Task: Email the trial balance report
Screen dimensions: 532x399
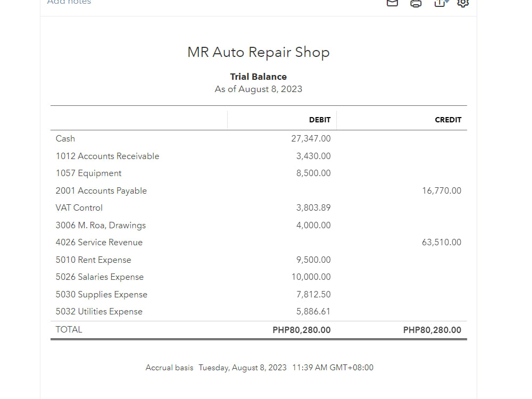Action: click(x=392, y=4)
